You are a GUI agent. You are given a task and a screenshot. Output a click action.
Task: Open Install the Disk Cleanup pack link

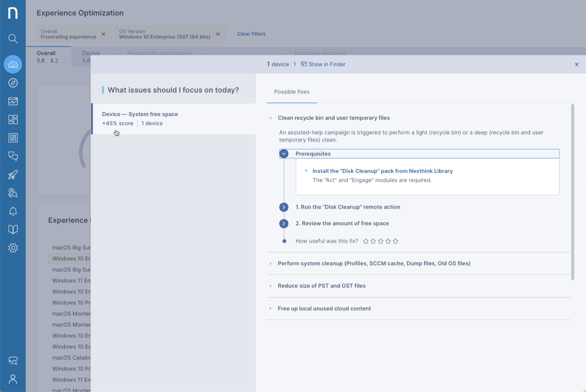coord(382,171)
